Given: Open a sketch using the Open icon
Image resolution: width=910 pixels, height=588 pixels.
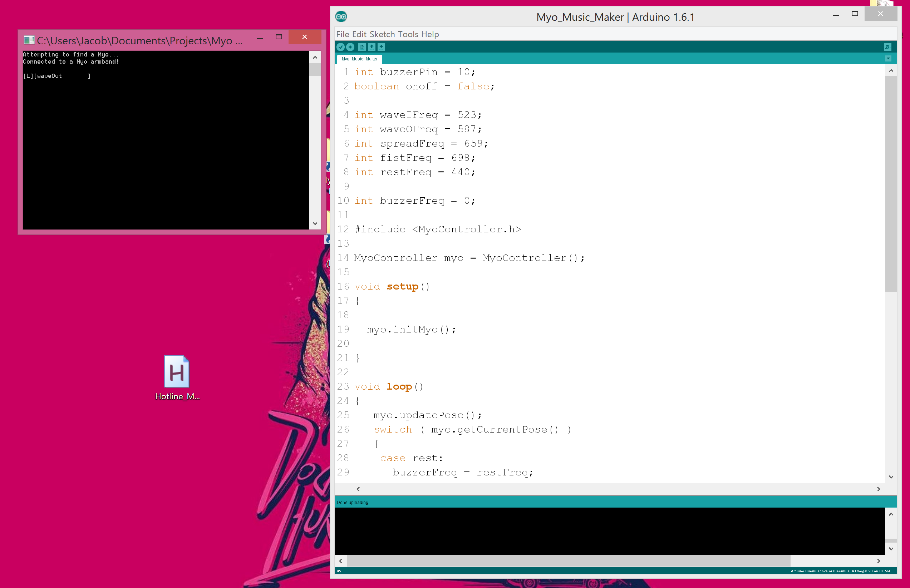Looking at the screenshot, I should 372,47.
